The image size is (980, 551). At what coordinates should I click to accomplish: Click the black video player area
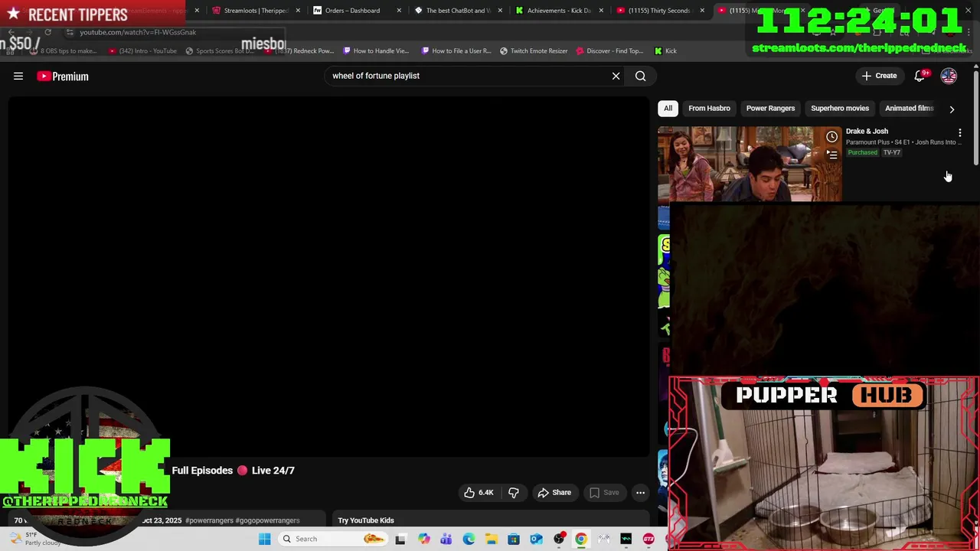click(x=328, y=275)
